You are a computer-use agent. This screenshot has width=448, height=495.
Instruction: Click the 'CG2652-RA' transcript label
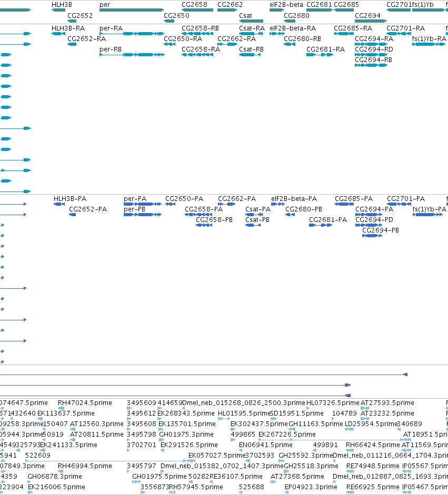click(x=86, y=38)
